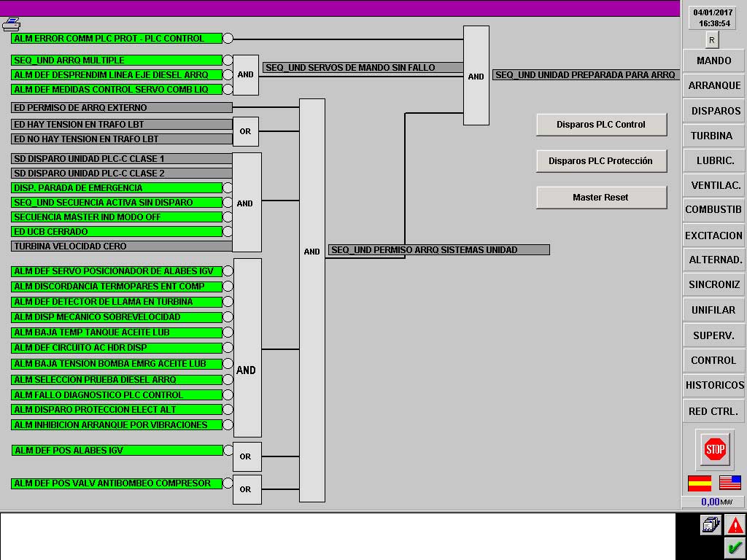Click ALM SELECCION PRUEBA DIESEL ARRQ

click(117, 380)
